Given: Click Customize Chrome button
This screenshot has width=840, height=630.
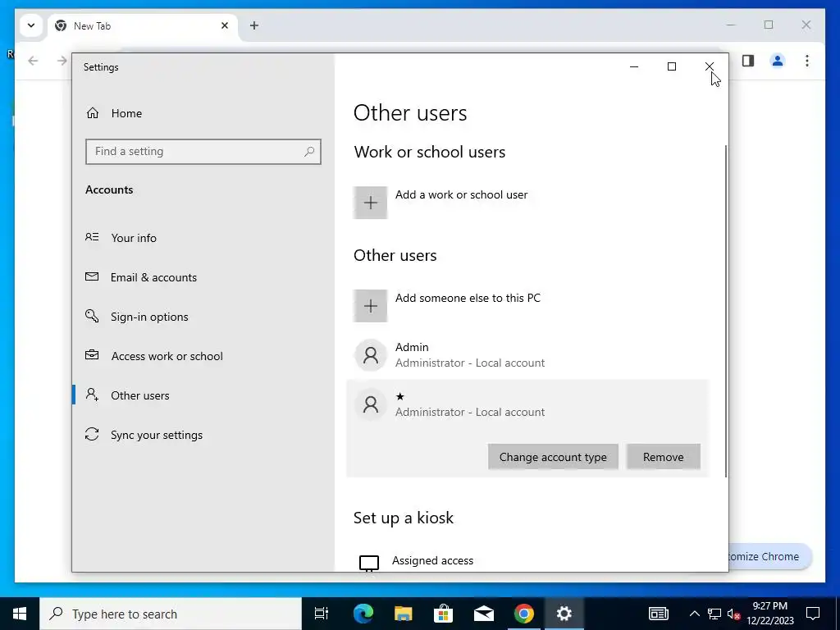Looking at the screenshot, I should (770, 557).
